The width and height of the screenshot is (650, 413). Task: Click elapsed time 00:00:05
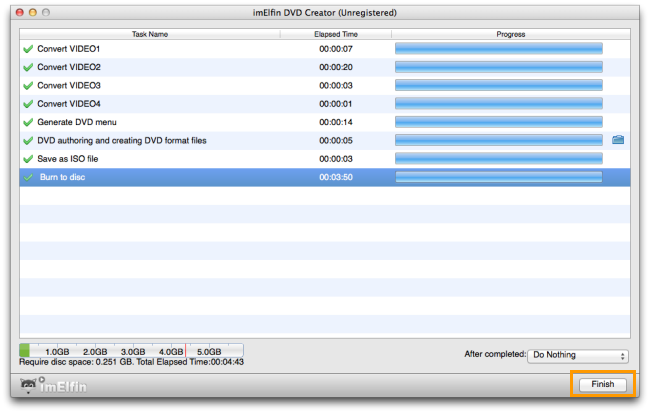pos(336,141)
